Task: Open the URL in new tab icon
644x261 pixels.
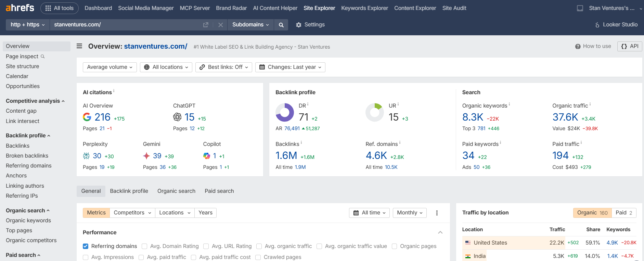Action: (x=206, y=25)
